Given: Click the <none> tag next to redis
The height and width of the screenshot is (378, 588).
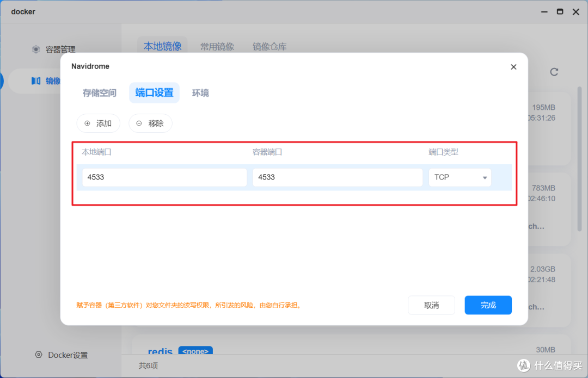Looking at the screenshot, I should coord(195,351).
